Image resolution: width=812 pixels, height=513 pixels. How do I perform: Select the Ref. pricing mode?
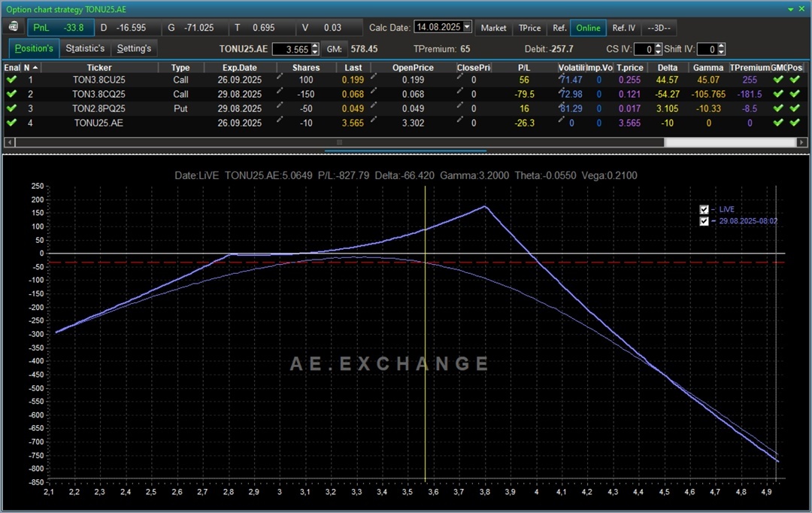click(x=559, y=28)
